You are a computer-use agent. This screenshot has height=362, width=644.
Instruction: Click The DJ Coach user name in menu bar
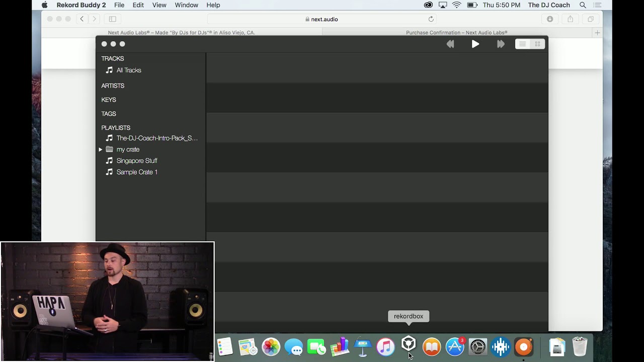pyautogui.click(x=549, y=5)
